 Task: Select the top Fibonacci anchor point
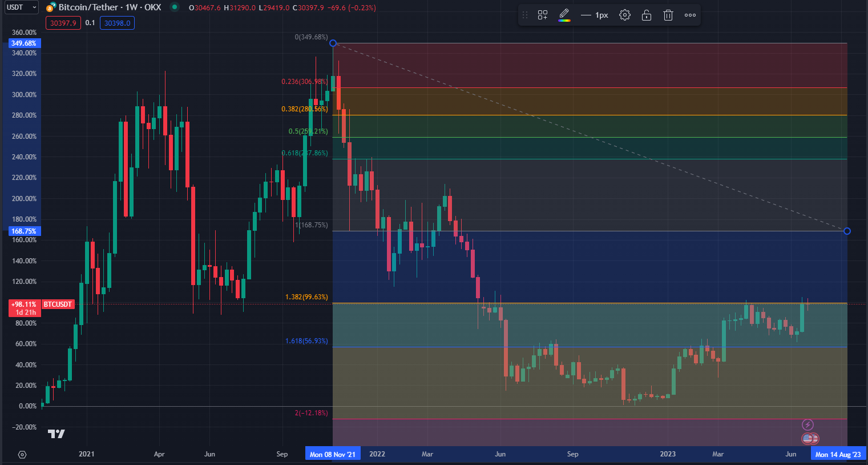(333, 43)
